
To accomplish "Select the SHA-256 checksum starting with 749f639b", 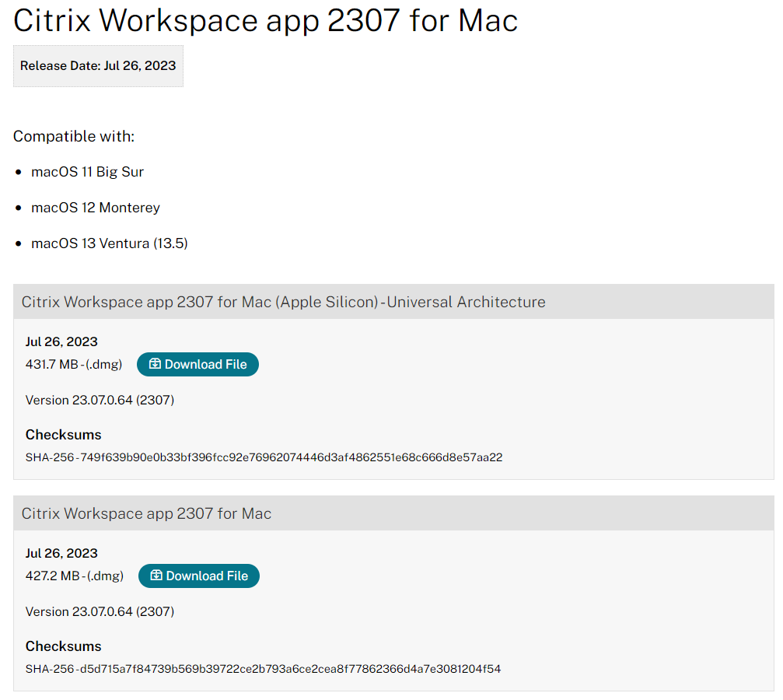I will (x=264, y=457).
